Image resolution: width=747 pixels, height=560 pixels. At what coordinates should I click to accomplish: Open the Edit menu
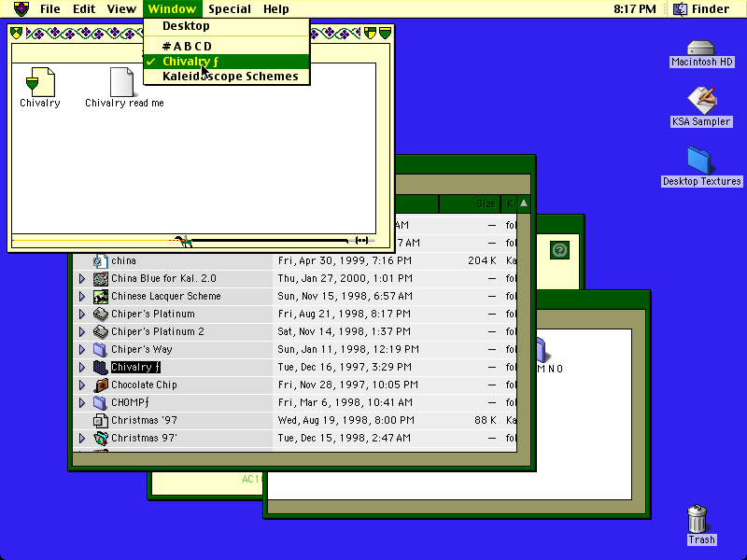click(84, 9)
